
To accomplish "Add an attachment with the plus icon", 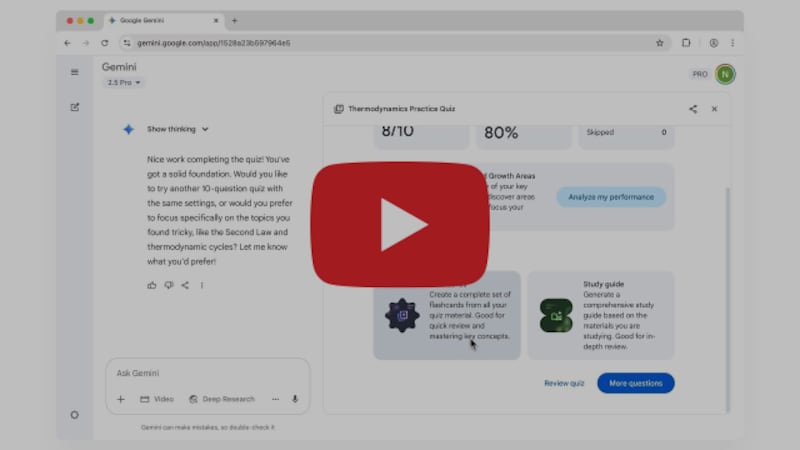I will (x=120, y=399).
